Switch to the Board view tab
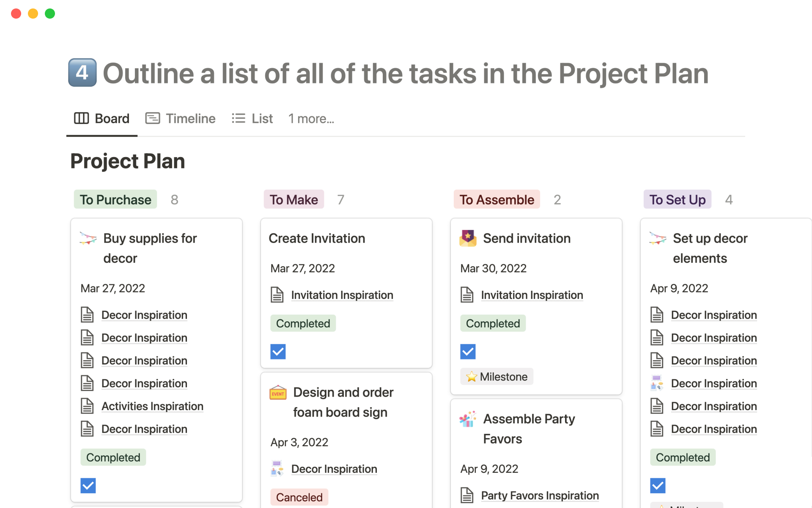The width and height of the screenshot is (812, 508). 102,119
